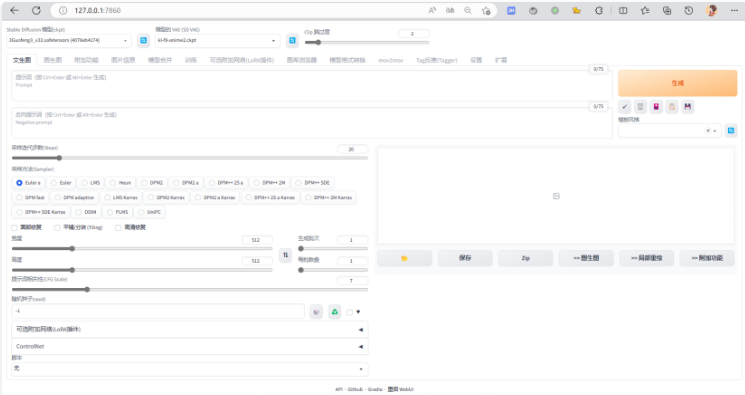Open the Tagger tab
This screenshot has height=395, width=745.
pos(436,60)
